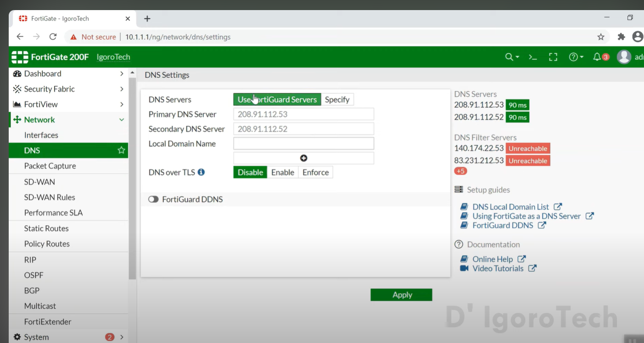Image resolution: width=644 pixels, height=343 pixels.
Task: Collapse the Network menu section
Action: 122,120
